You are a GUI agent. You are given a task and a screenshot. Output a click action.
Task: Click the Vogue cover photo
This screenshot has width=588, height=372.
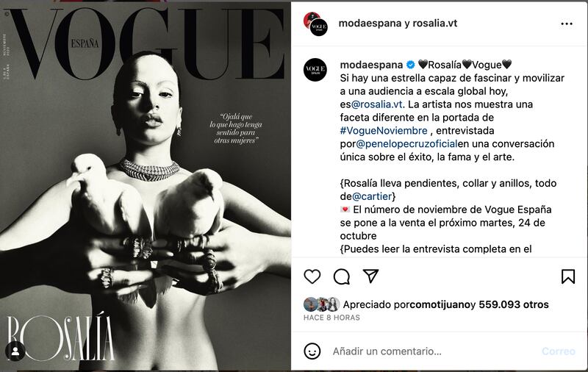[146, 187]
